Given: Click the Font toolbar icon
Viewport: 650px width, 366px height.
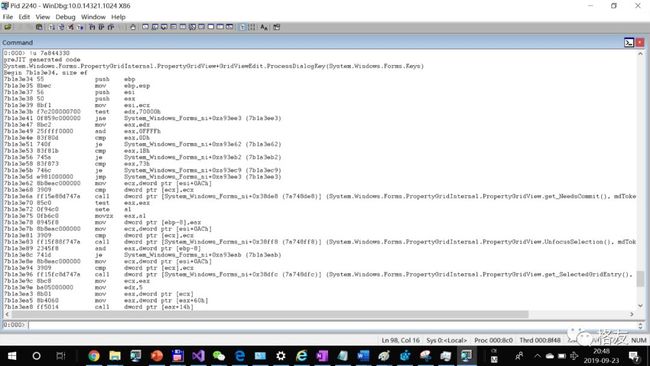Looking at the screenshot, I should pyautogui.click(x=264, y=27).
